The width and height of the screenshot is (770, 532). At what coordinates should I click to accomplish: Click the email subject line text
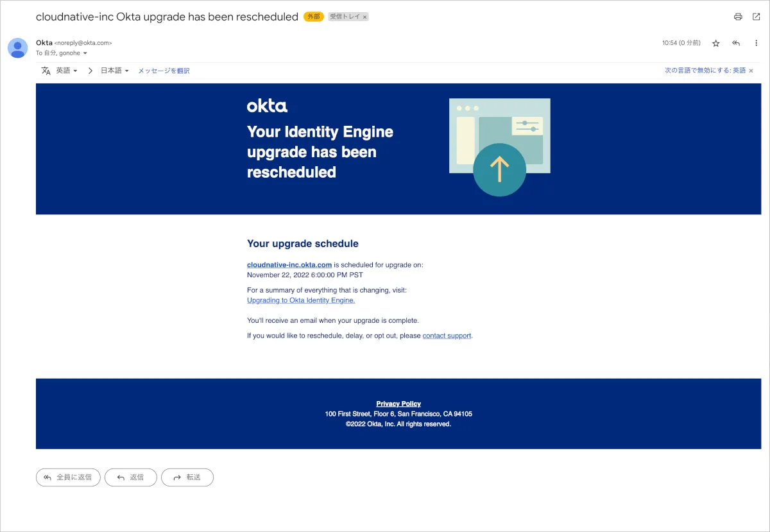click(167, 17)
